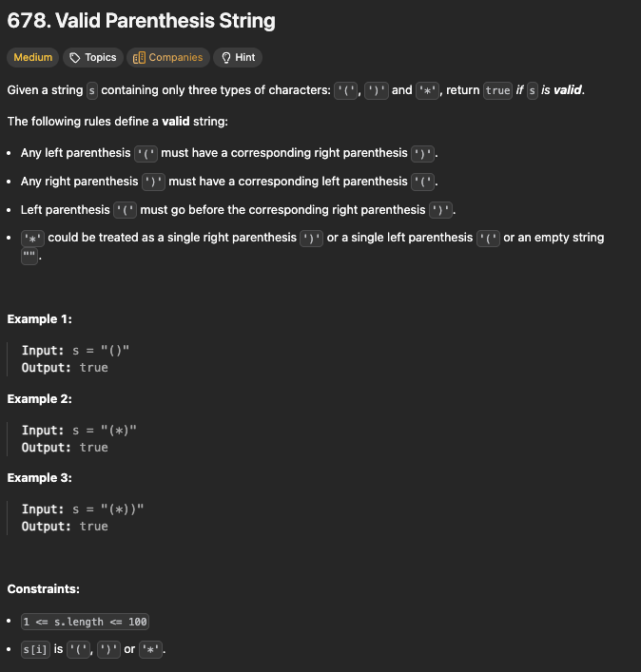Click the 's' code chip after 'Given a string'
Viewport: 641px width, 672px height.
[91, 91]
